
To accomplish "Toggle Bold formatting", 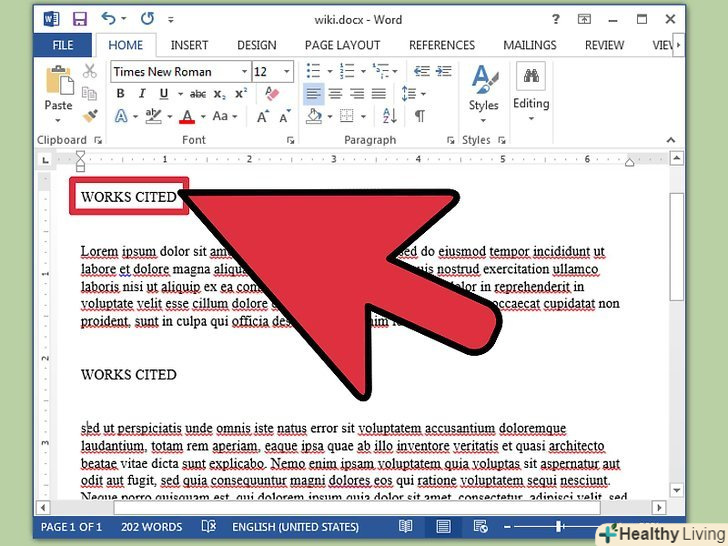I will [x=120, y=94].
